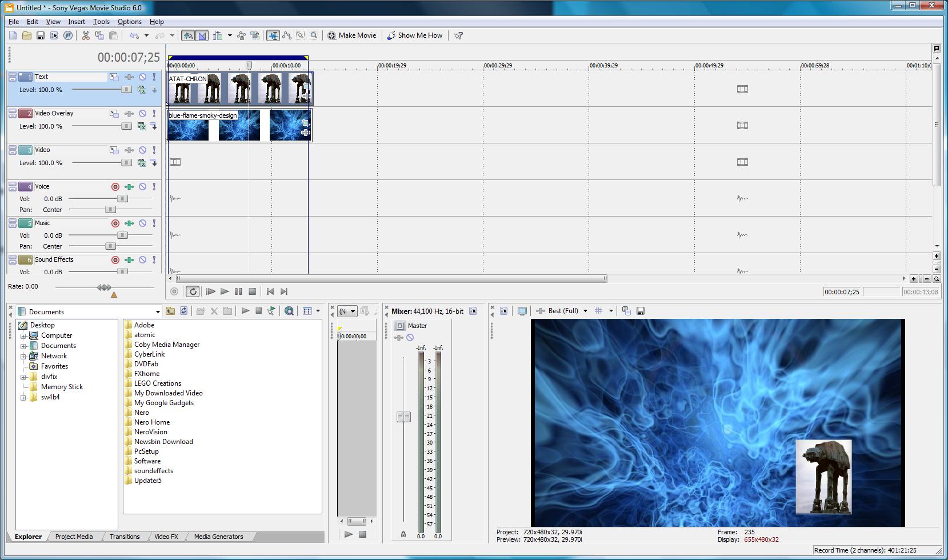Mute the Video Overlay track
The width and height of the screenshot is (948, 560).
[142, 114]
